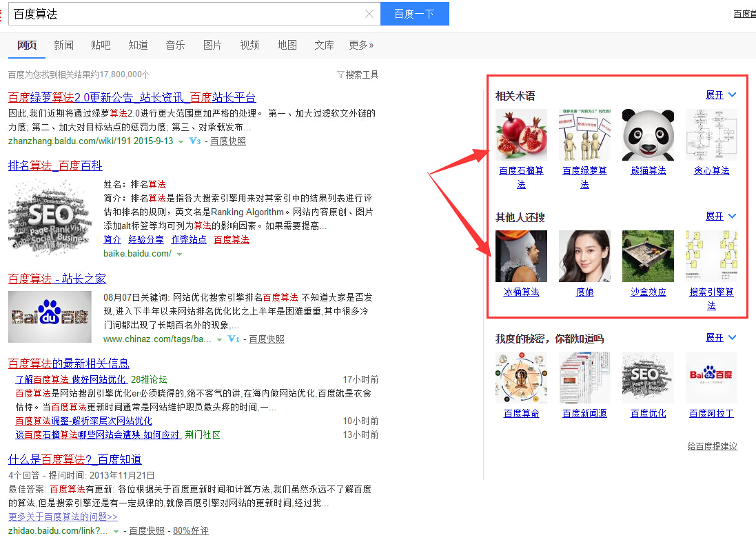This screenshot has width=756, height=540.
Task: Click the V3 credibility badge on first result
Action: [195, 141]
